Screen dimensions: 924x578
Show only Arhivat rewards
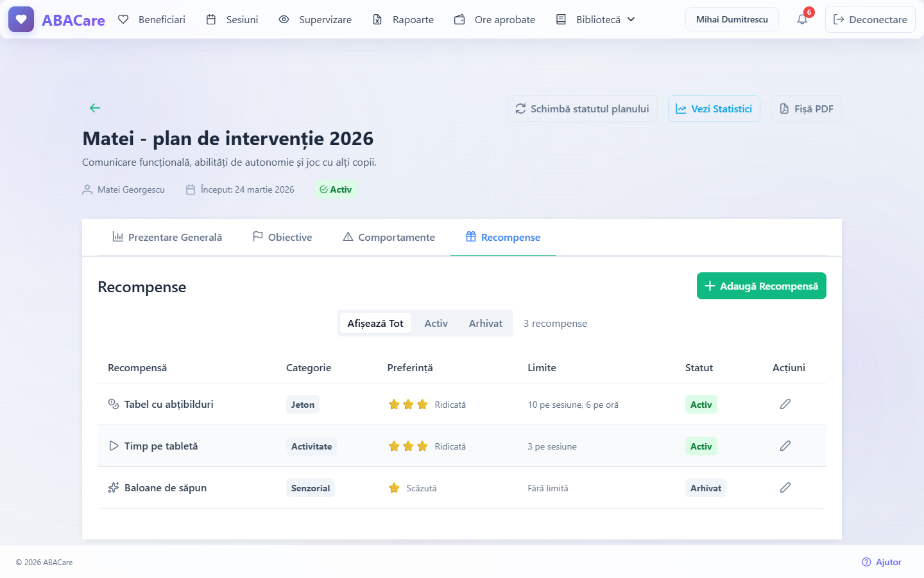point(486,323)
